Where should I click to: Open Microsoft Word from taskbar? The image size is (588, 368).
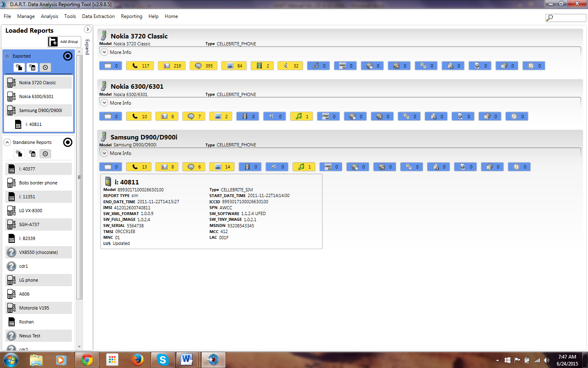click(x=187, y=360)
